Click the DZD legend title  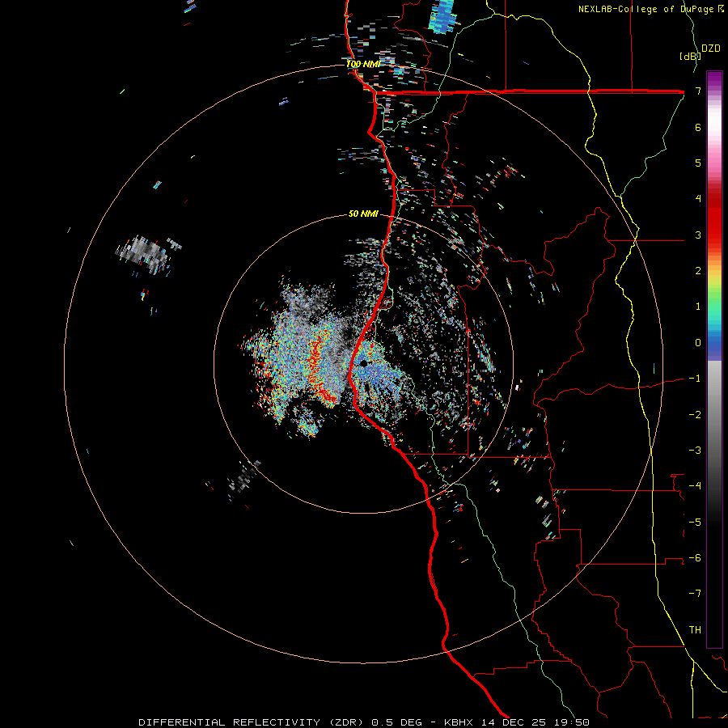click(x=711, y=49)
